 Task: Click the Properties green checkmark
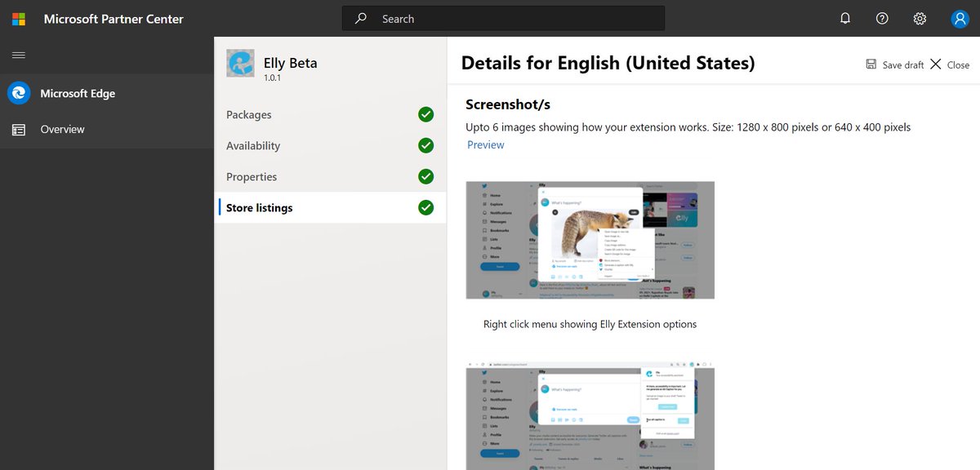(425, 177)
